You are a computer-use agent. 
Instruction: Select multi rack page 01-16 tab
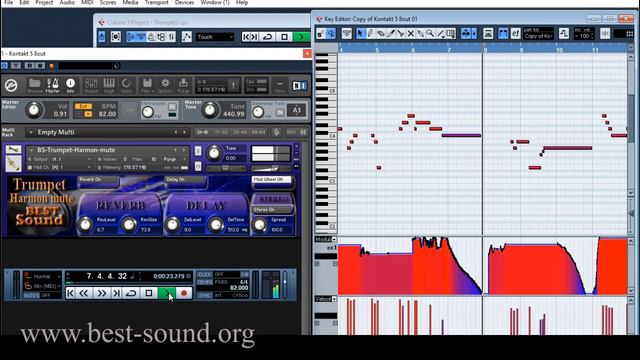(202, 132)
